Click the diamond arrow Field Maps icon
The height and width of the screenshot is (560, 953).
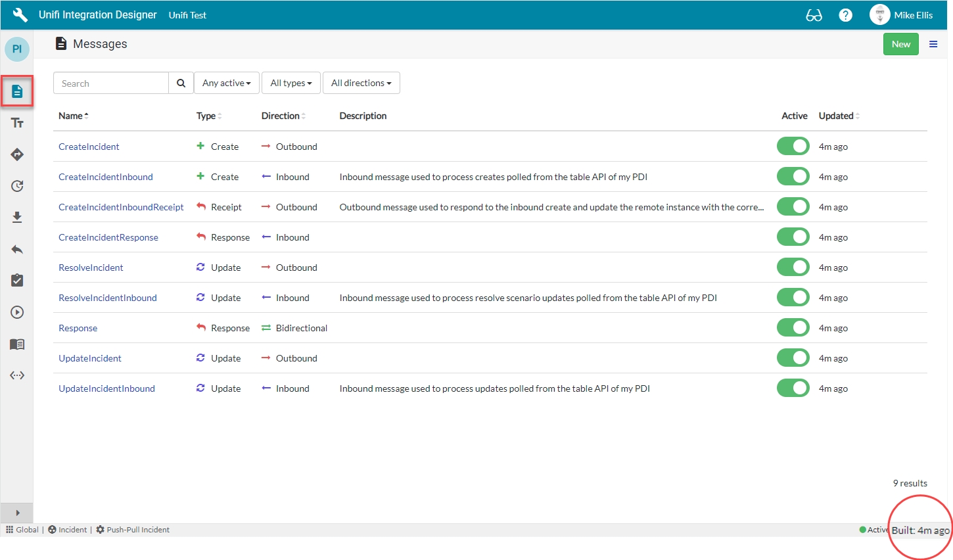(x=17, y=154)
